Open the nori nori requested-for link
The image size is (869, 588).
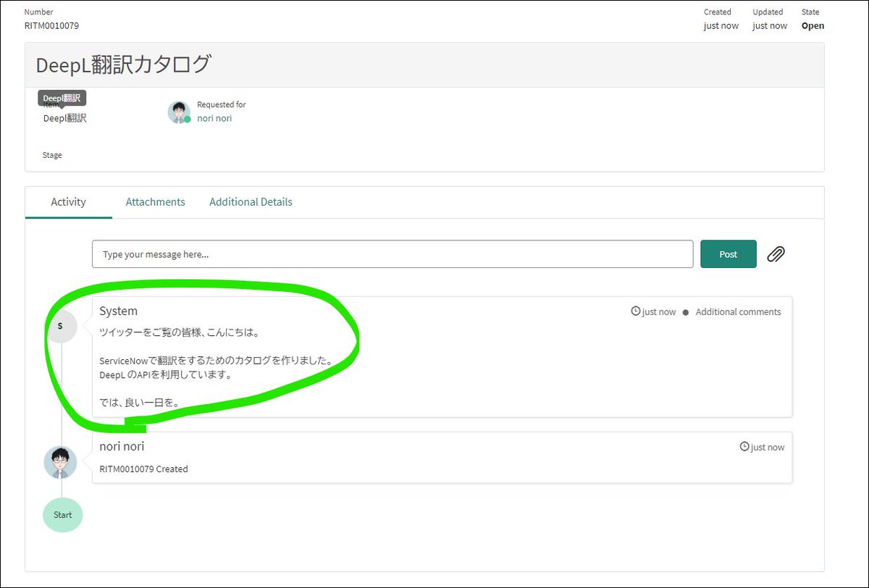pos(214,118)
